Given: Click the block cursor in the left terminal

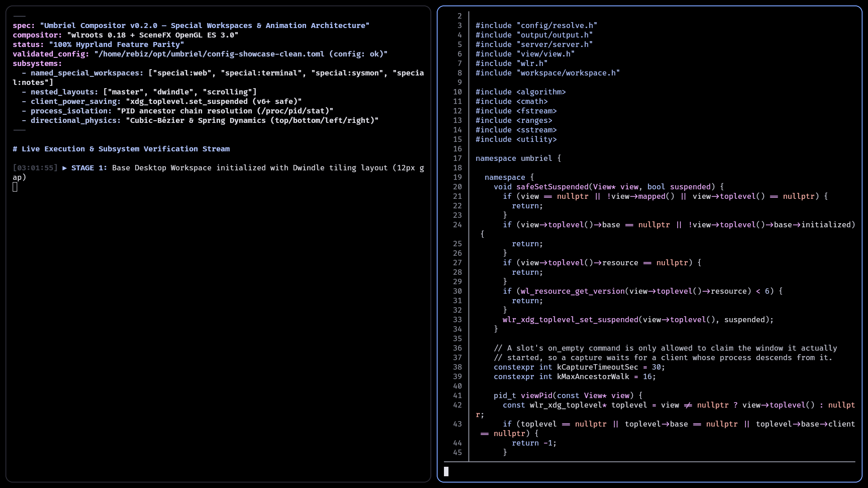Looking at the screenshot, I should click(15, 187).
